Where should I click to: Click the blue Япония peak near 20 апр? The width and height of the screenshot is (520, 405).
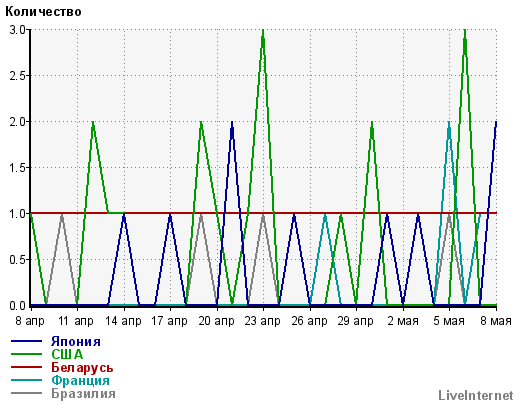click(x=232, y=123)
